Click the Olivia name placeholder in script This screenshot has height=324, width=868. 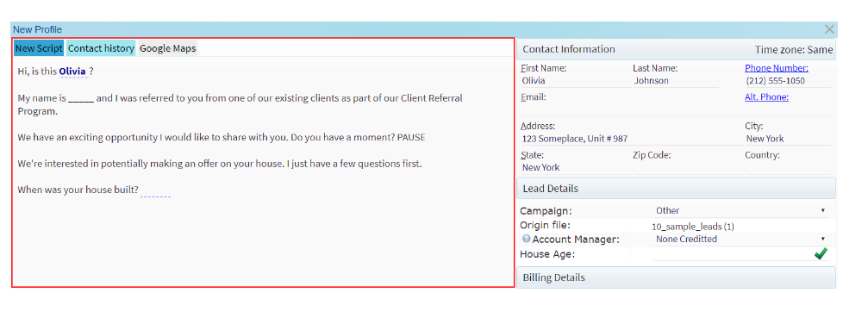[x=72, y=72]
